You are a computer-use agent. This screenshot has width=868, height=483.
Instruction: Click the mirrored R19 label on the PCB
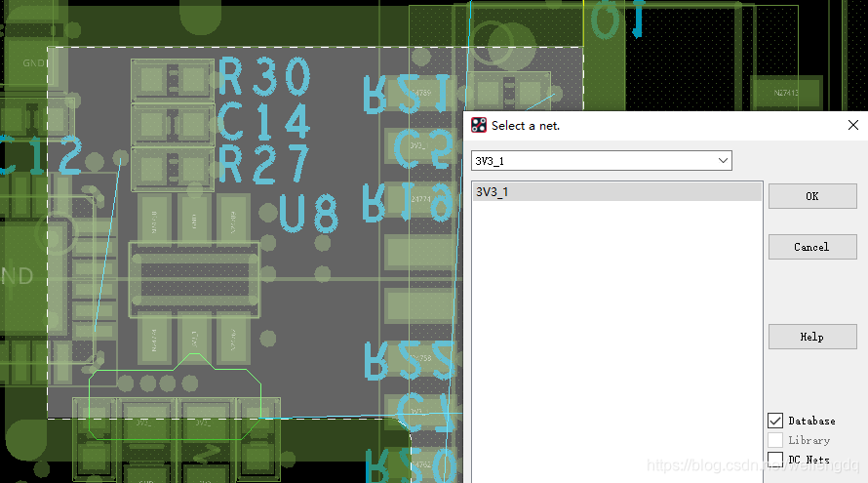point(408,203)
